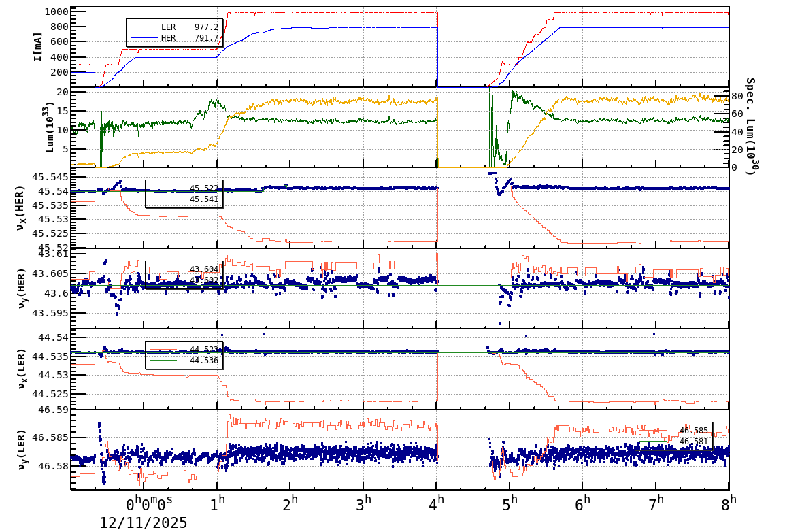
Task: Click the νy(LER) axis label
Action: pos(21,449)
